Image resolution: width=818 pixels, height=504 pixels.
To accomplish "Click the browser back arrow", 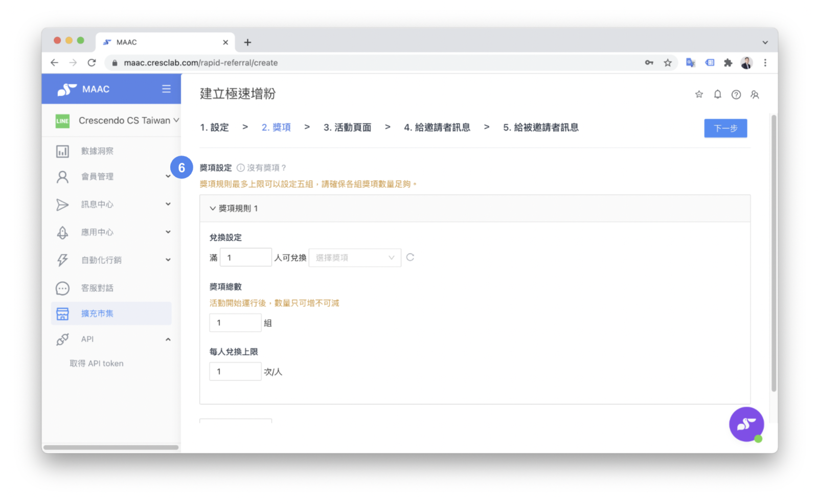I will pyautogui.click(x=54, y=62).
